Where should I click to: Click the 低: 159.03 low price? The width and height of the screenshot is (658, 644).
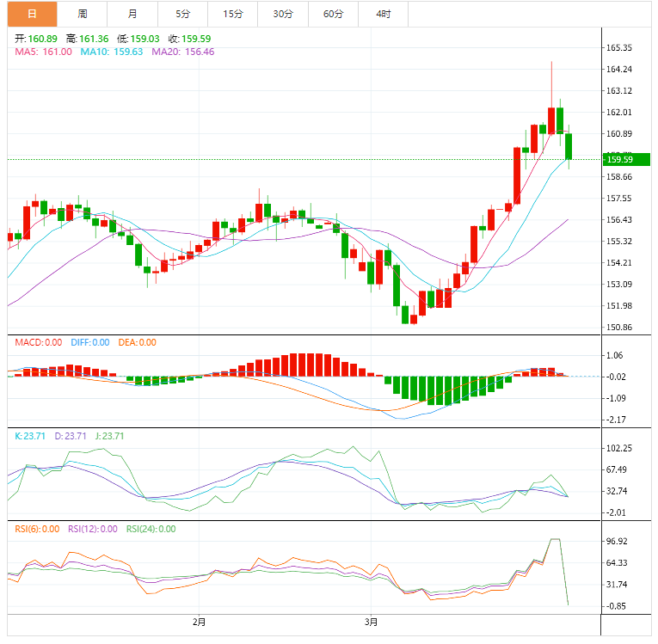[x=138, y=39]
